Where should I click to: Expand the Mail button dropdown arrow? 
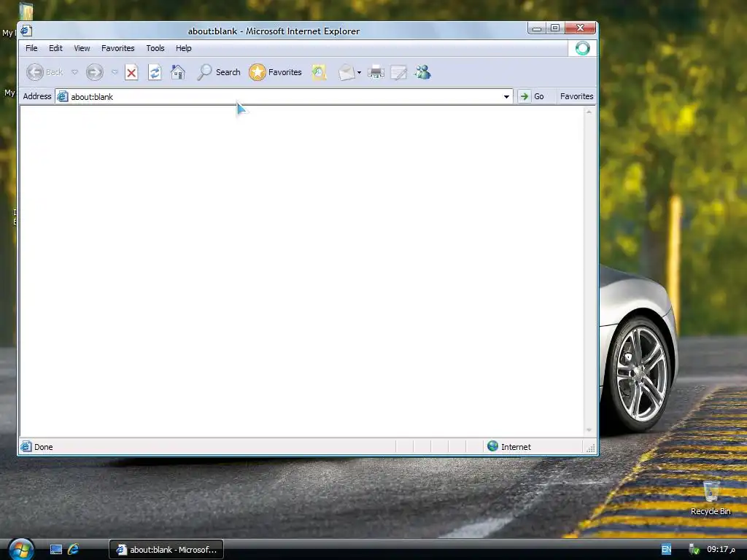(x=359, y=73)
